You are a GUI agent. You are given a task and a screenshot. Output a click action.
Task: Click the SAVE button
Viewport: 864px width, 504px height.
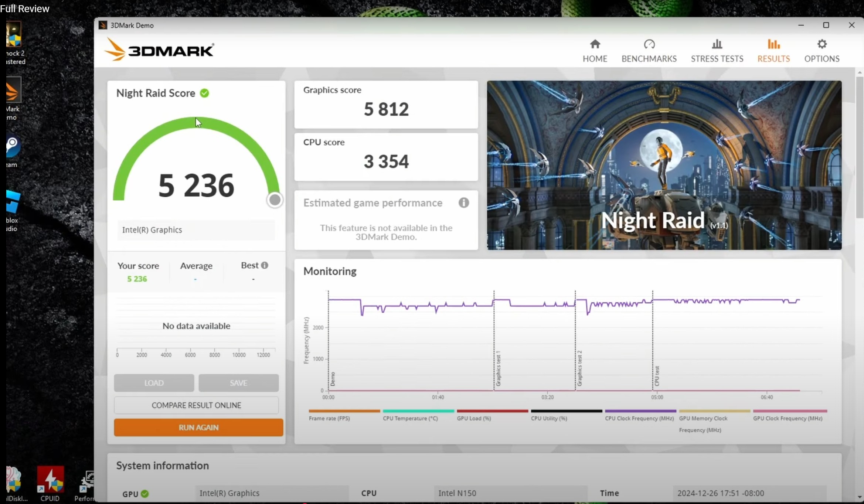point(238,383)
